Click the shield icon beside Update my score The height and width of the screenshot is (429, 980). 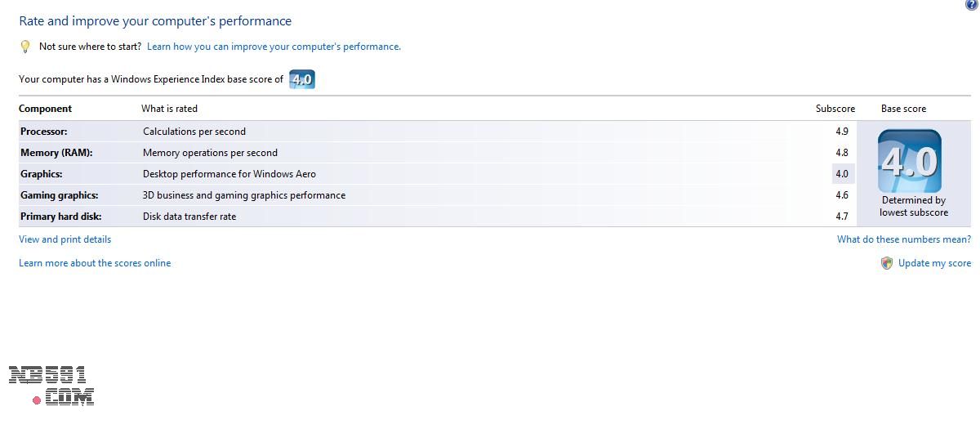(887, 263)
